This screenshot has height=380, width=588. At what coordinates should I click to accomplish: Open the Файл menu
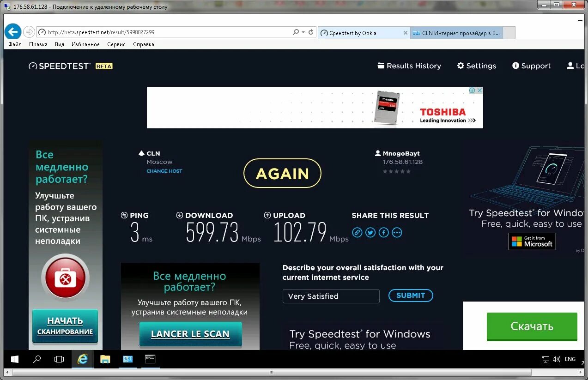(15, 44)
